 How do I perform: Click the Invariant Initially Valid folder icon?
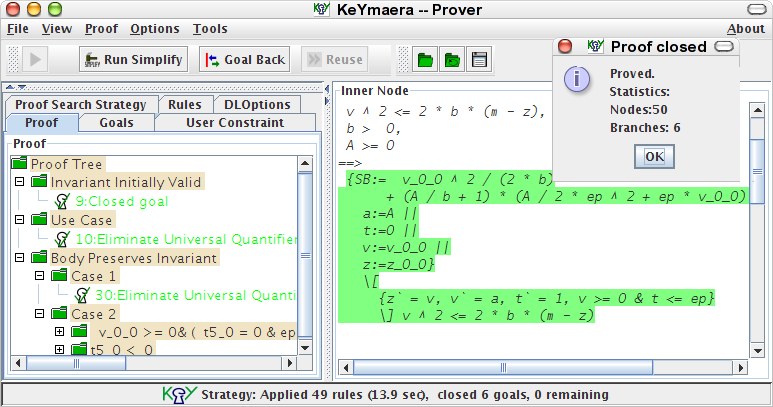click(39, 181)
